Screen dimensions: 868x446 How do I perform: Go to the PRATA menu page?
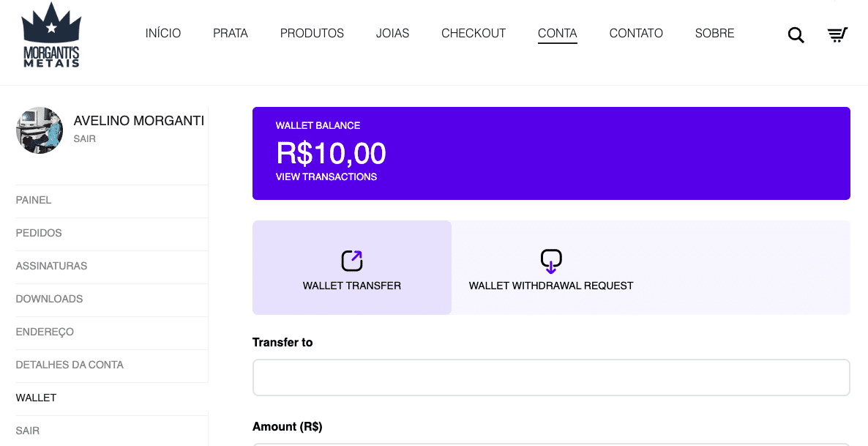tap(231, 33)
